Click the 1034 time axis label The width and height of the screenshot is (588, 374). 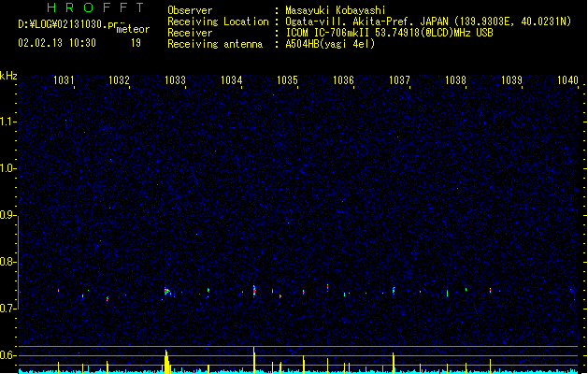(232, 79)
